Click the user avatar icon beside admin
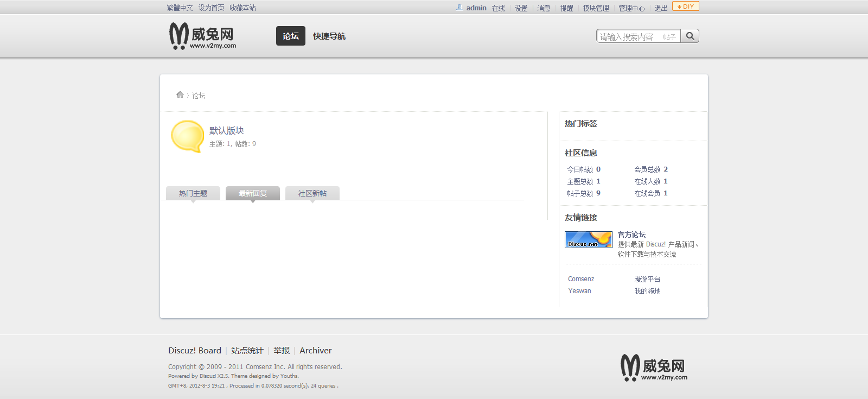Screen dimensions: 868x399 tap(459, 8)
